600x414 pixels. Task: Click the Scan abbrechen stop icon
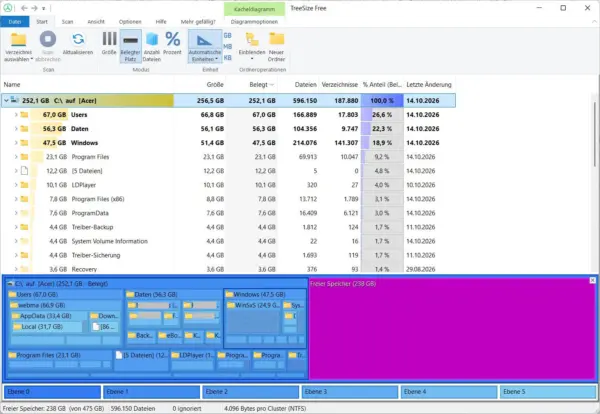point(48,39)
